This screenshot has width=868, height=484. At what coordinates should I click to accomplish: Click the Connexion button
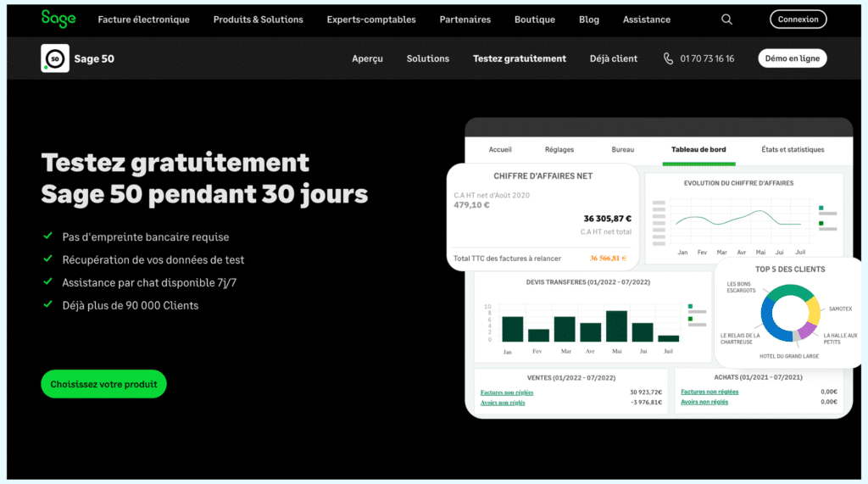(x=798, y=19)
